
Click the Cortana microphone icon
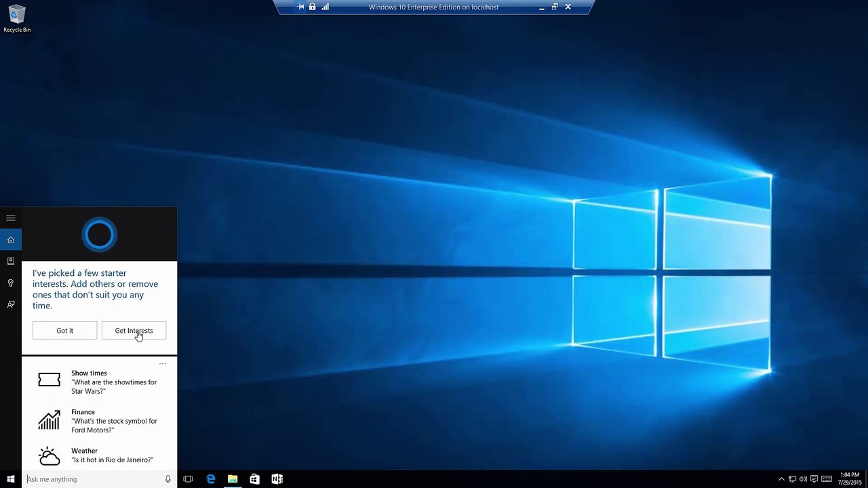[168, 479]
